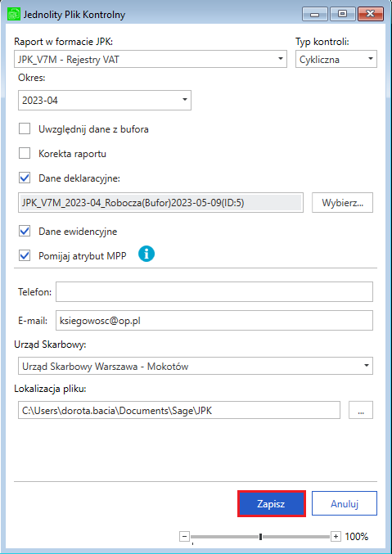Expand the Okres 2023-04 dropdown

[105, 100]
